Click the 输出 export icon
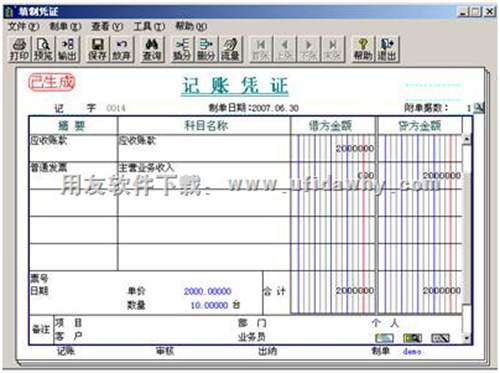Viewport: 500px width, 373px height. 68,49
